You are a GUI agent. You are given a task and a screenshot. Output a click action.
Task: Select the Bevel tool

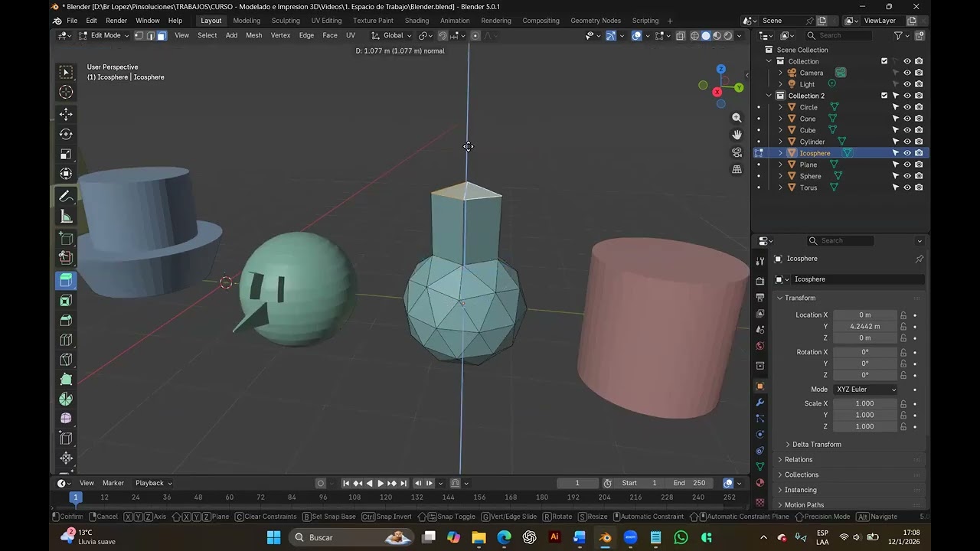(66, 320)
